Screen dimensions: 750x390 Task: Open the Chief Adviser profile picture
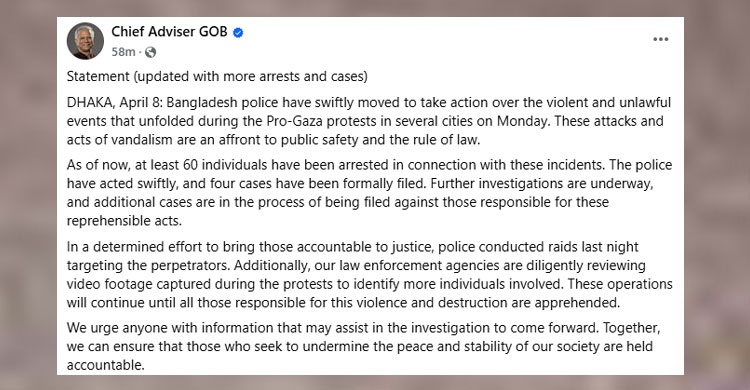point(85,41)
